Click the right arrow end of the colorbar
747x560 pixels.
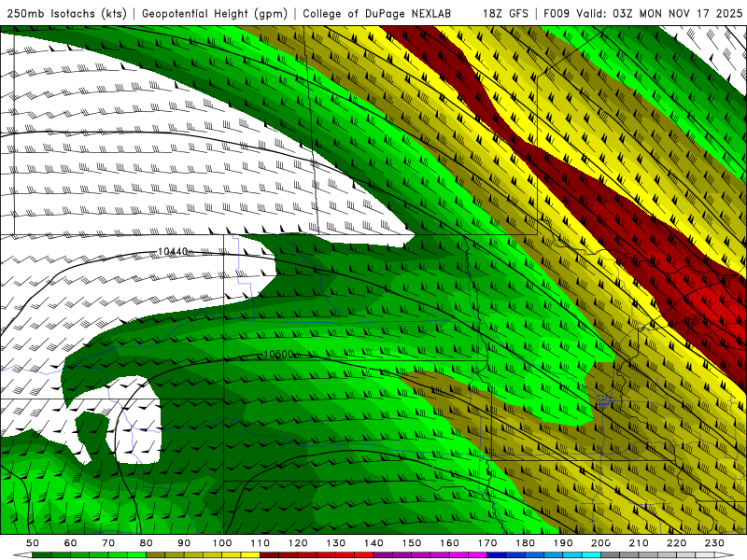pos(725,554)
